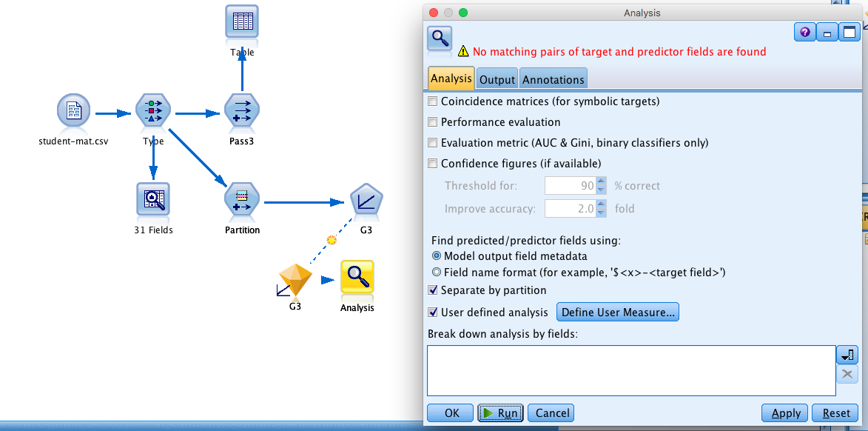The width and height of the screenshot is (868, 431).
Task: Enable Coincidence matrices checkbox
Action: pyautogui.click(x=433, y=101)
